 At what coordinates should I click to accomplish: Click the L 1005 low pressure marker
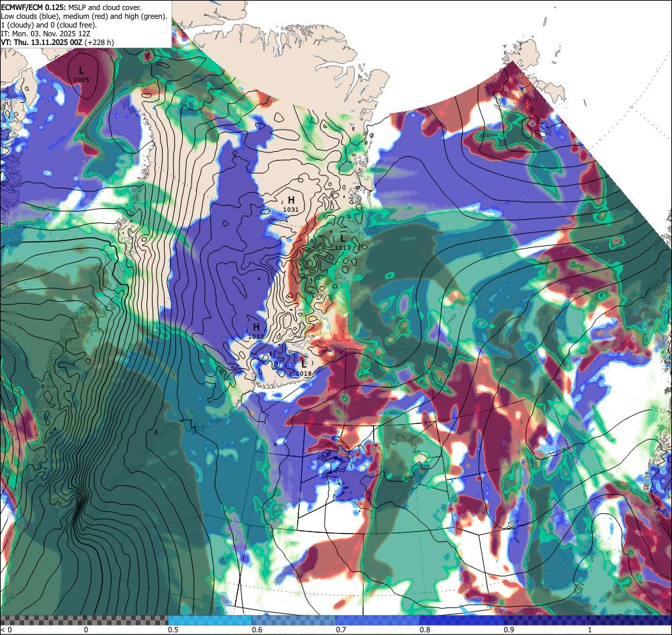[x=81, y=75]
